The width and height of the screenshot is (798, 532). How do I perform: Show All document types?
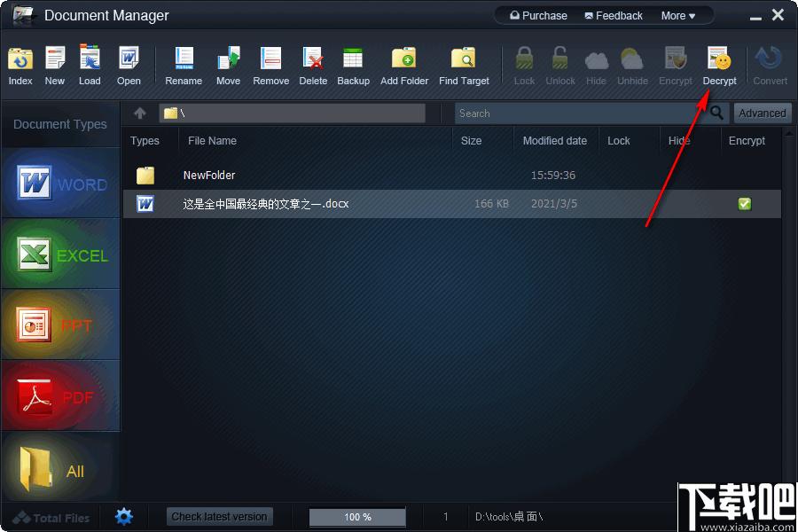61,467
